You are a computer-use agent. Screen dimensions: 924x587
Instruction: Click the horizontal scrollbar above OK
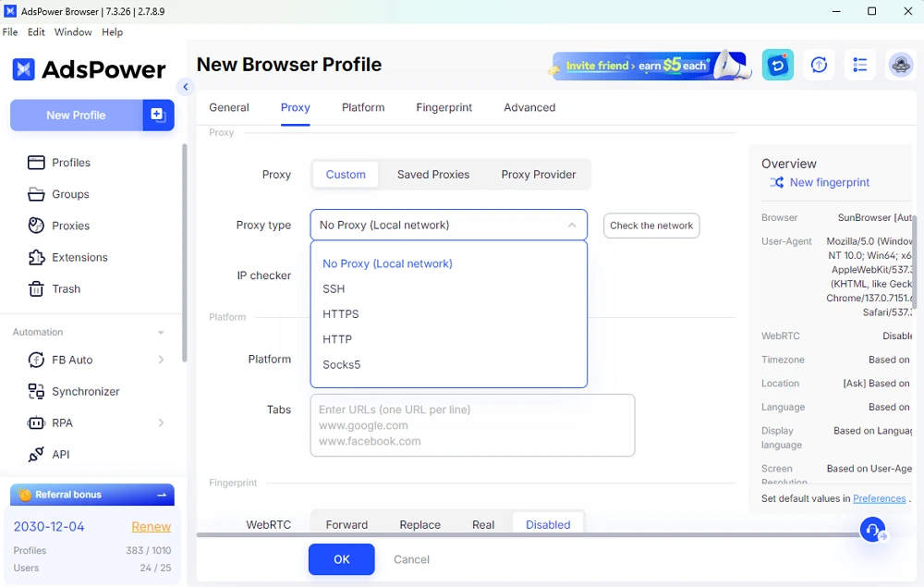(528, 535)
